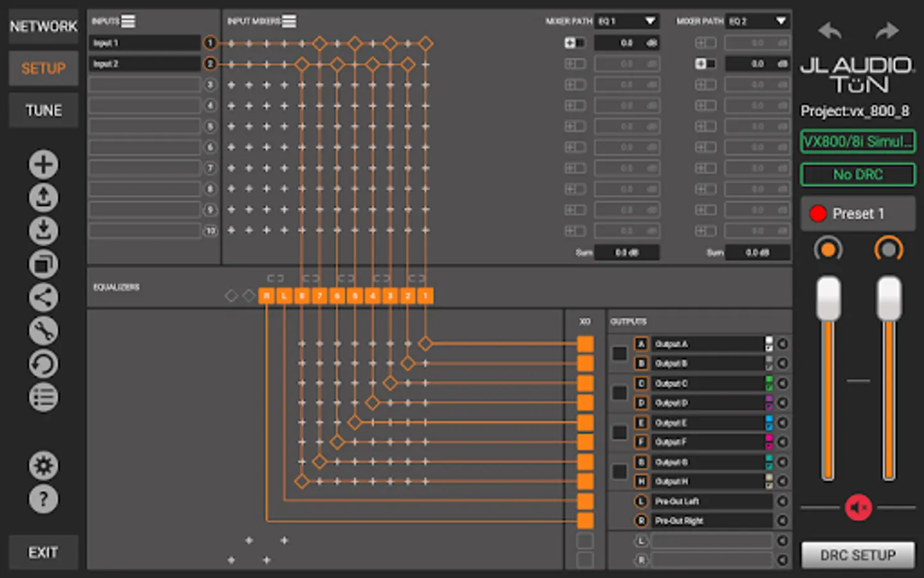Toggle the EQ 2 mixer switch for Input 1

pos(706,43)
